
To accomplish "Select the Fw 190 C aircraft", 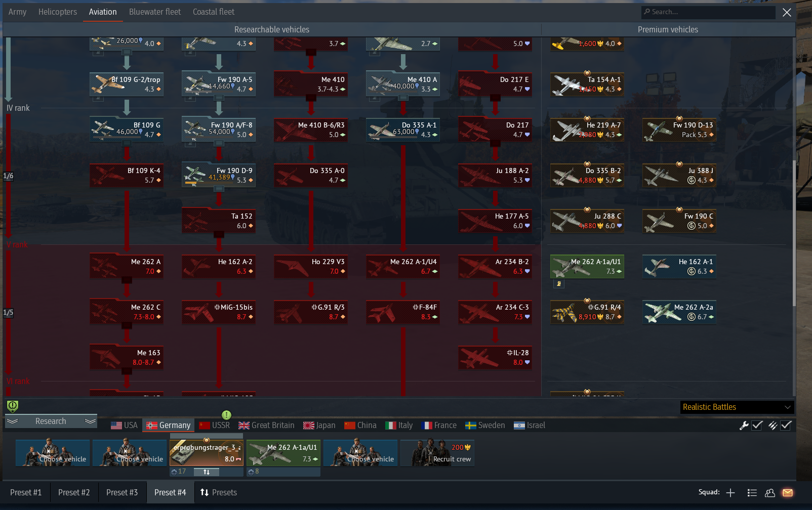I will pos(679,221).
